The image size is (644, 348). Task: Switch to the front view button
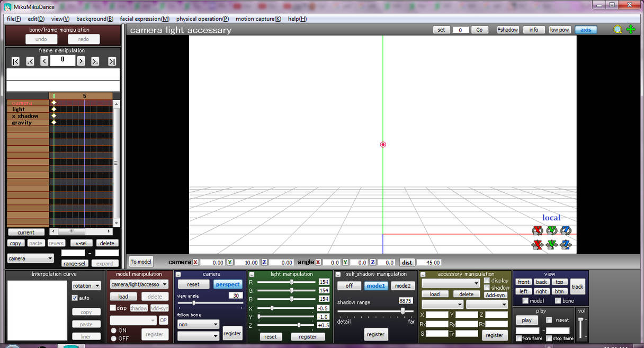click(x=524, y=282)
